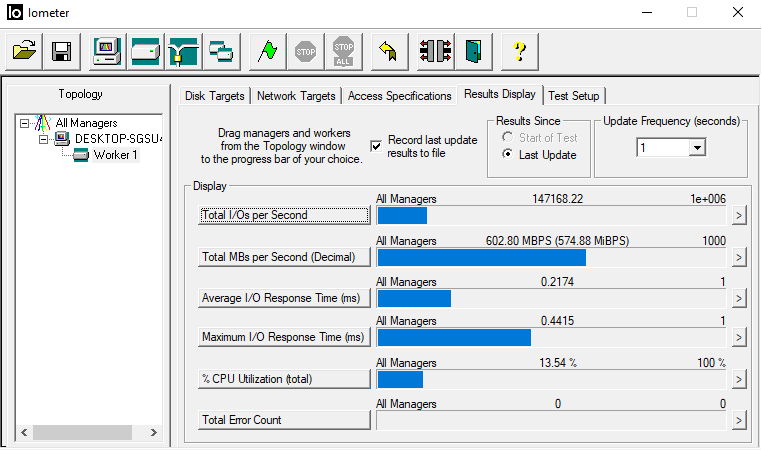The height and width of the screenshot is (450, 762).
Task: Select Worker 1 in the topology
Action: (x=115, y=155)
